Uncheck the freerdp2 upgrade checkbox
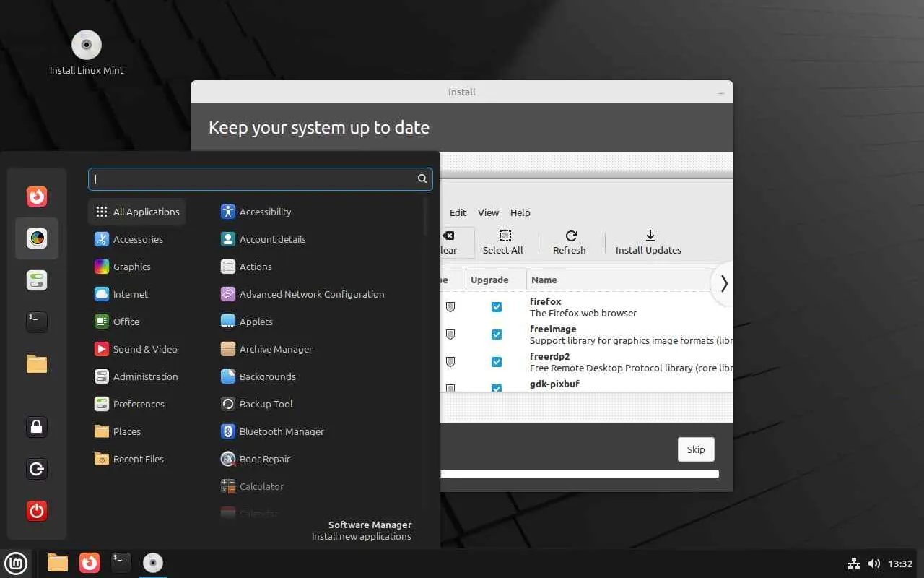The image size is (924, 578). 497,361
